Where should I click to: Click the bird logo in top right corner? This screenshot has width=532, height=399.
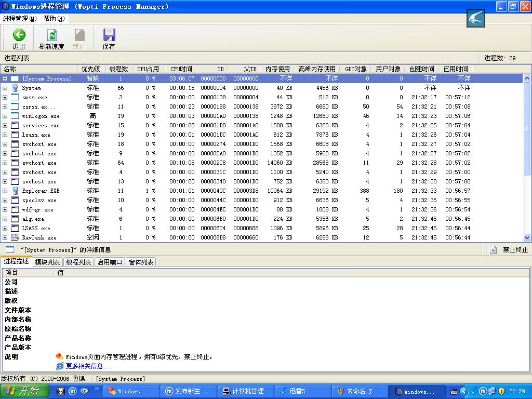pos(476,18)
